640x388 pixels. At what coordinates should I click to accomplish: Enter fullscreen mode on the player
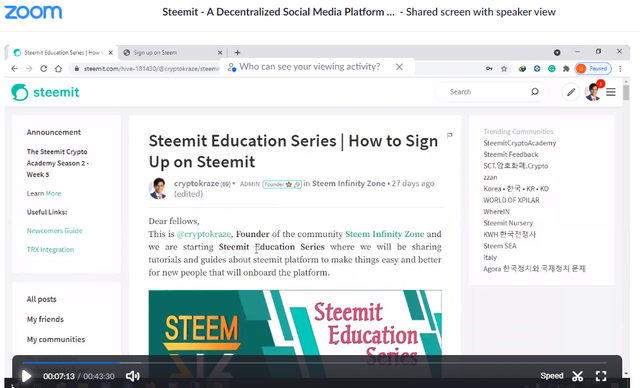pos(601,376)
